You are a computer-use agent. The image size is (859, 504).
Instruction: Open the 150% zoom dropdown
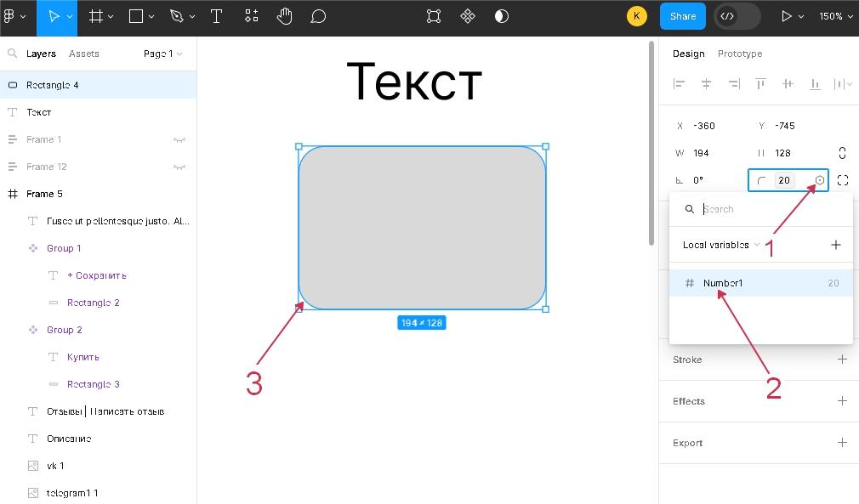tap(835, 16)
